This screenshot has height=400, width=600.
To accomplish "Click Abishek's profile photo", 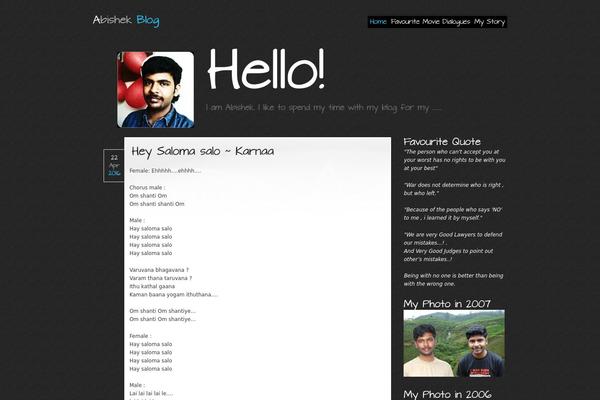I will click(x=155, y=90).
